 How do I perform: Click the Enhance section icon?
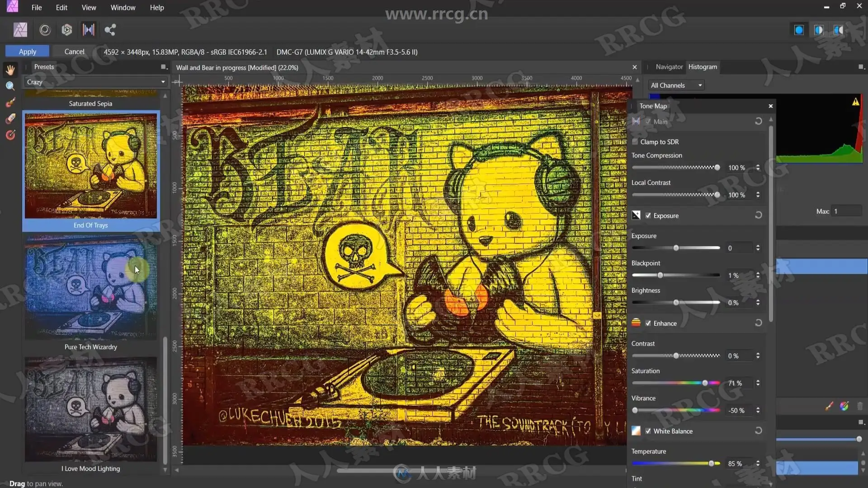click(x=636, y=323)
